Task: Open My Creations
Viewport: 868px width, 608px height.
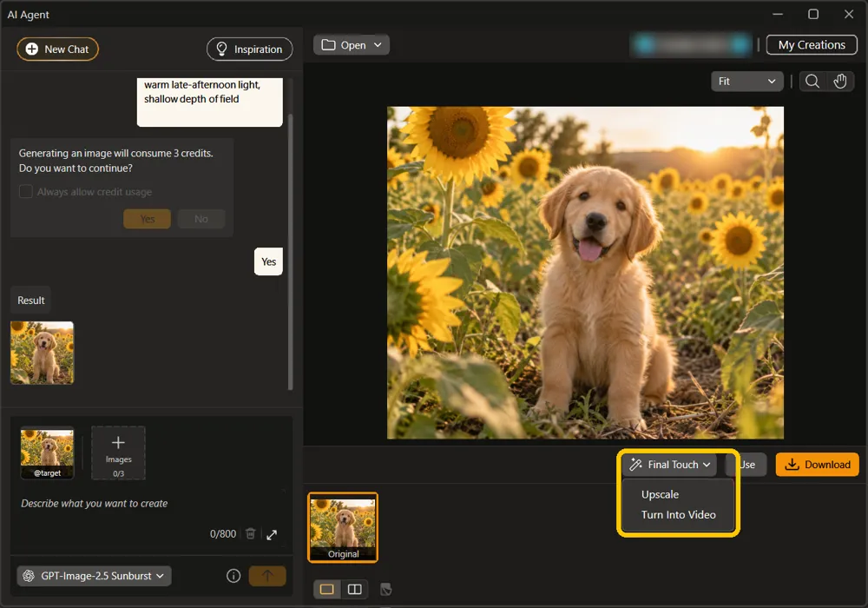Action: pyautogui.click(x=812, y=45)
